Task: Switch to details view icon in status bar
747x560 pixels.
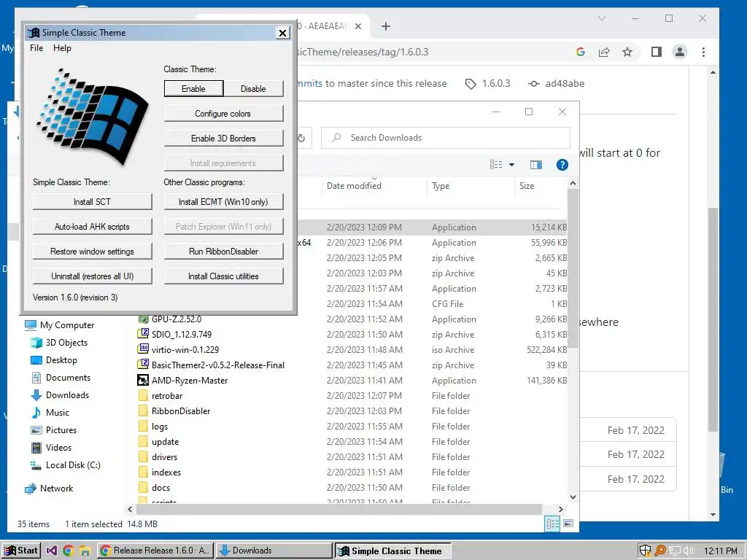Action: pos(553,524)
